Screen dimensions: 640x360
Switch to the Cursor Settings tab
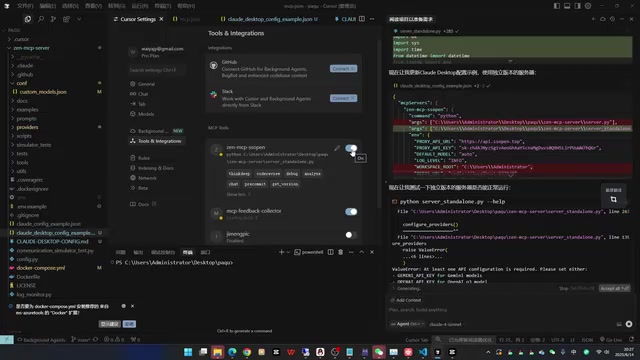[138, 19]
